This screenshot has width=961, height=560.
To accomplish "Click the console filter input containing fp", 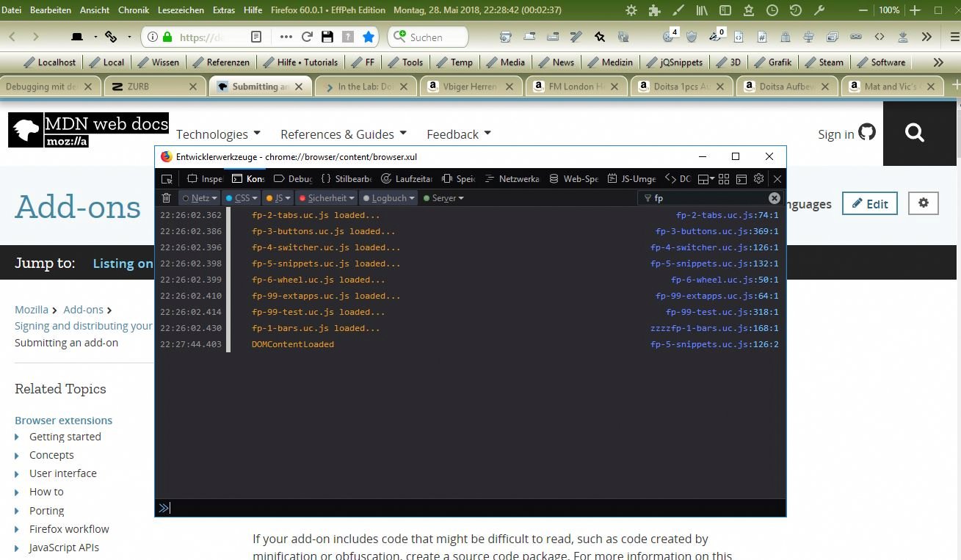I will pos(705,198).
